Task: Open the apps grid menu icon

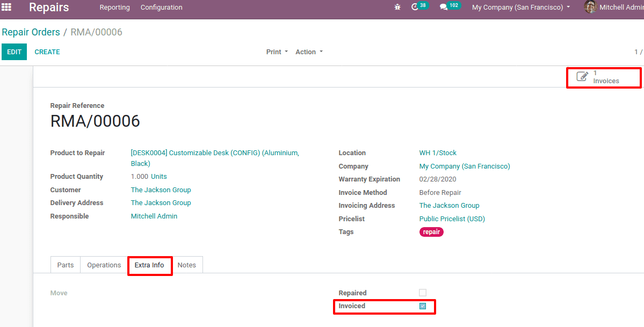Action: point(6,7)
